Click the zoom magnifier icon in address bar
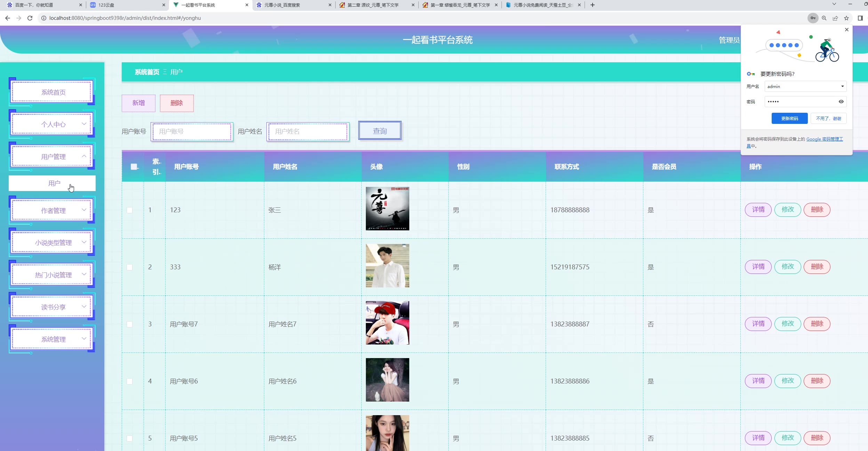 tap(824, 18)
